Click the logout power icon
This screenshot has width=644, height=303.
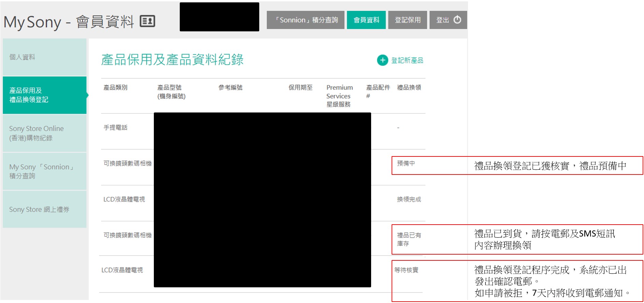click(457, 20)
